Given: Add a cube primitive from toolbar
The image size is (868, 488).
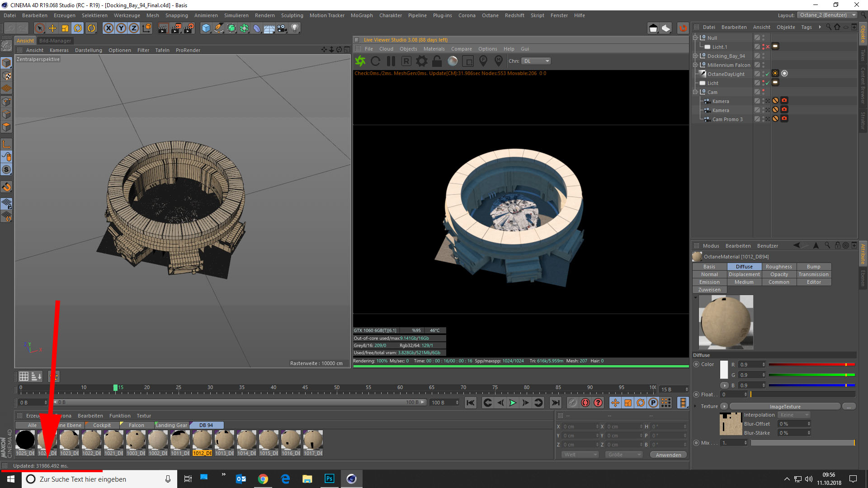Looking at the screenshot, I should tap(206, 28).
